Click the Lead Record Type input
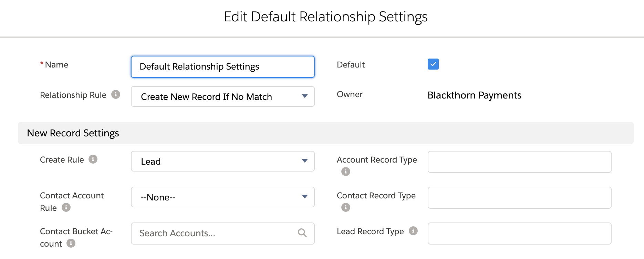 click(520, 234)
